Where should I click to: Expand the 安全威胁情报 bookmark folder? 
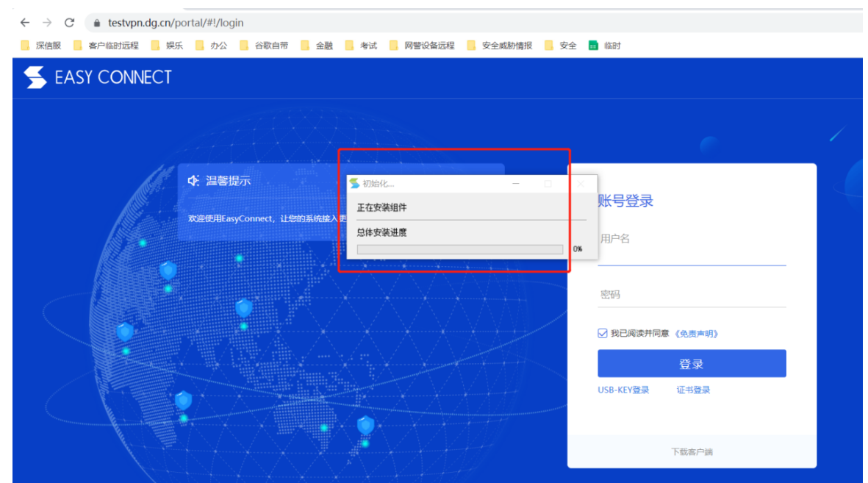pyautogui.click(x=500, y=46)
